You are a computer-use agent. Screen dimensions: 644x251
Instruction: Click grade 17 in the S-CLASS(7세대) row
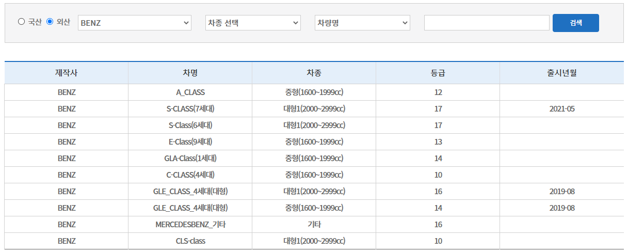coord(438,109)
